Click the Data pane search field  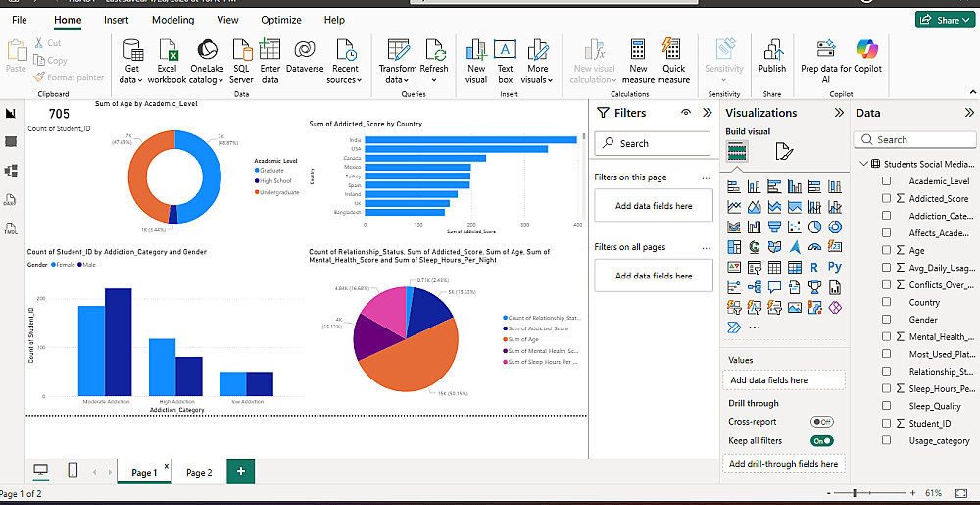pyautogui.click(x=915, y=140)
